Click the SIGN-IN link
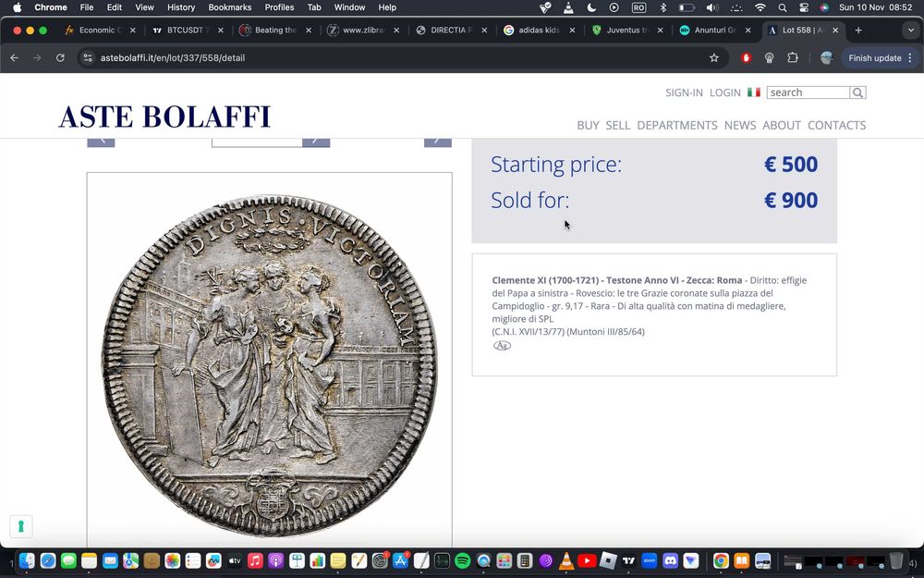Image resolution: width=924 pixels, height=578 pixels. click(684, 92)
